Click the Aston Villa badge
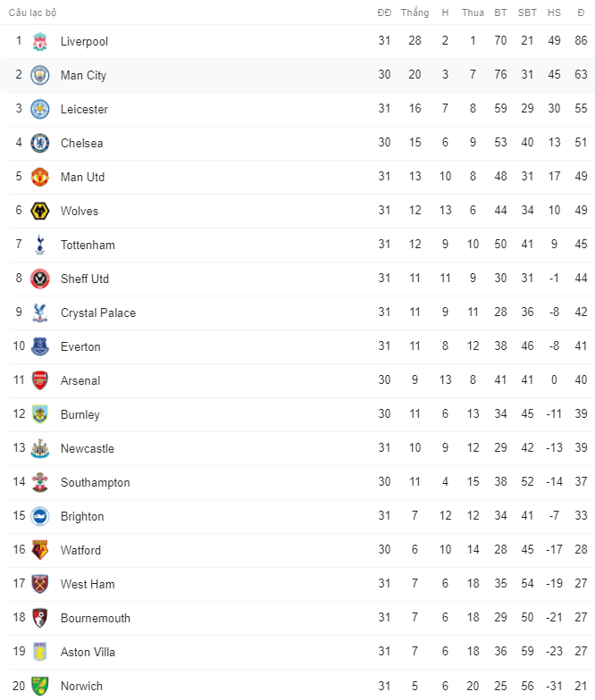 tap(39, 653)
